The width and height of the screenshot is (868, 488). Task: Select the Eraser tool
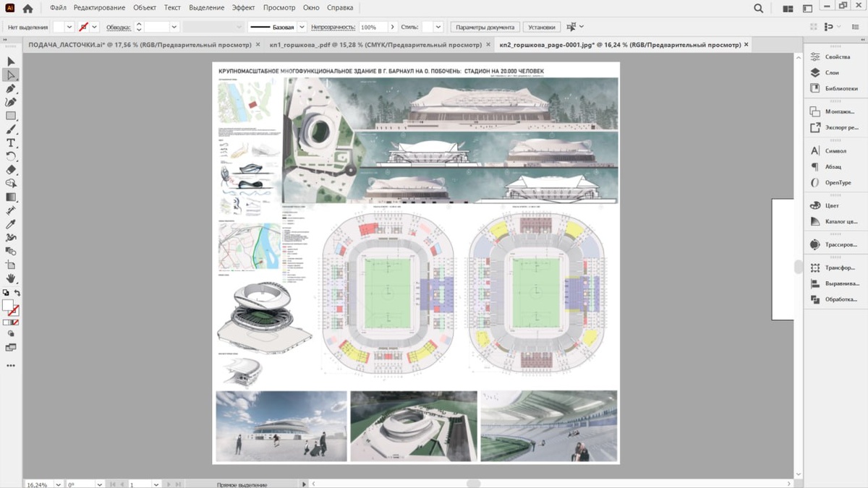(x=11, y=170)
